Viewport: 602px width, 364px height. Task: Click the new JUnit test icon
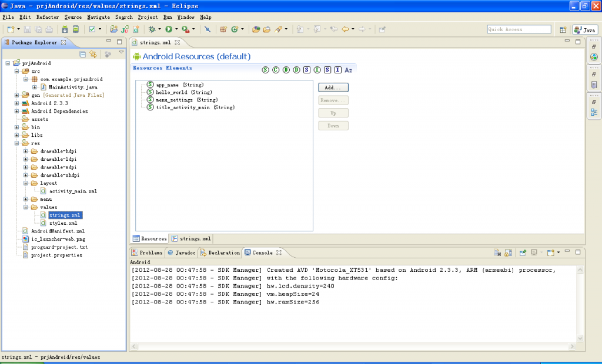point(125,29)
